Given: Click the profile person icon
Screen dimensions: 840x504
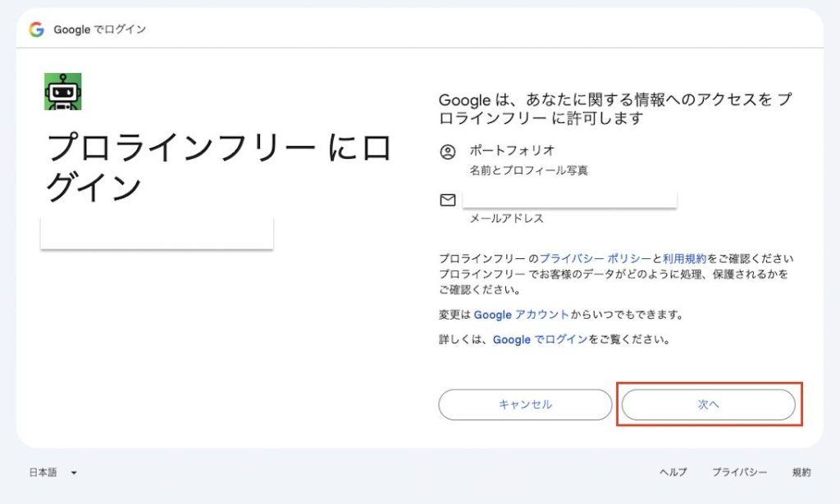Looking at the screenshot, I should coord(448,152).
